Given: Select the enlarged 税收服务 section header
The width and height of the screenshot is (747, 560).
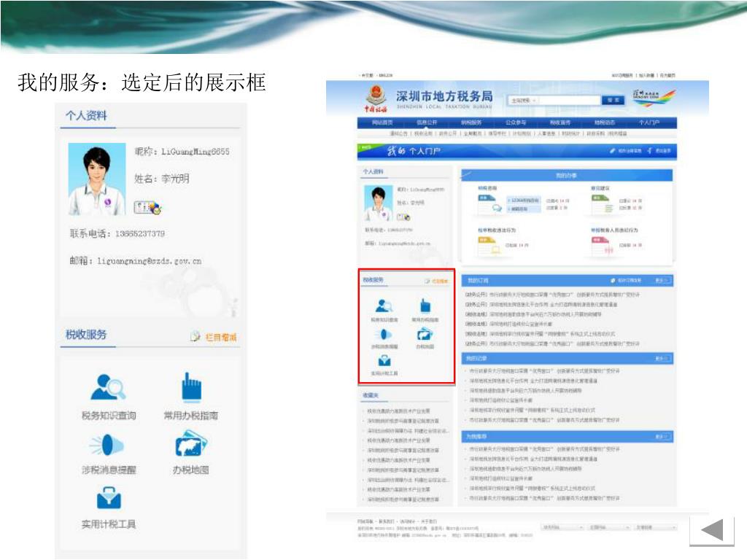Looking at the screenshot, I should pos(86,335).
